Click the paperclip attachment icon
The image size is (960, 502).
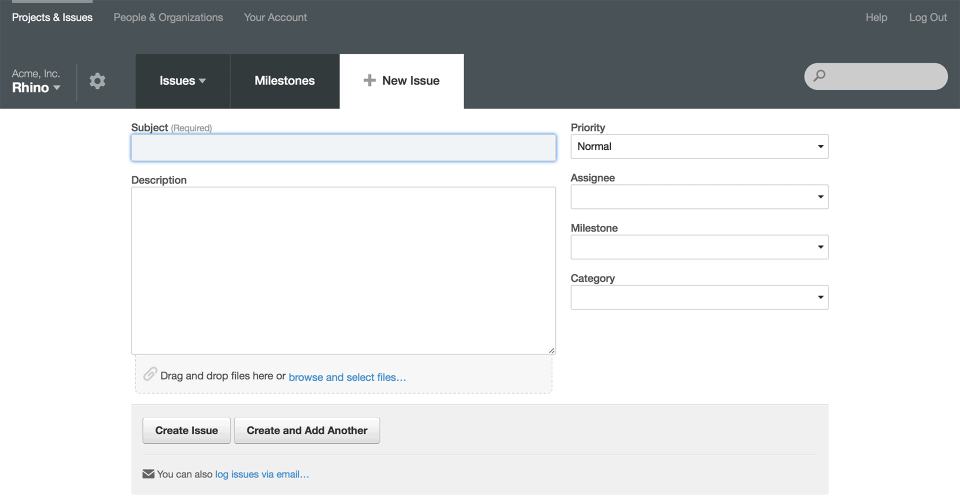pos(150,374)
